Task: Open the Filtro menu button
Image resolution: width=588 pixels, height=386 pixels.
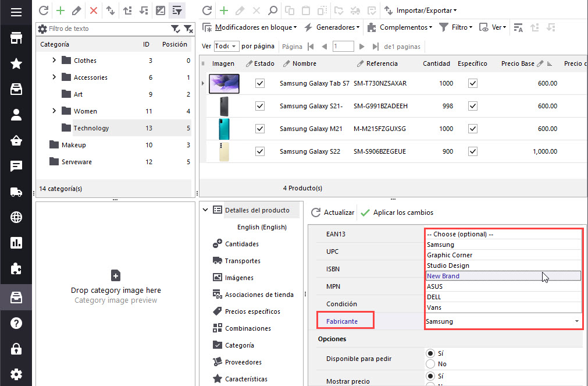Action: point(455,27)
